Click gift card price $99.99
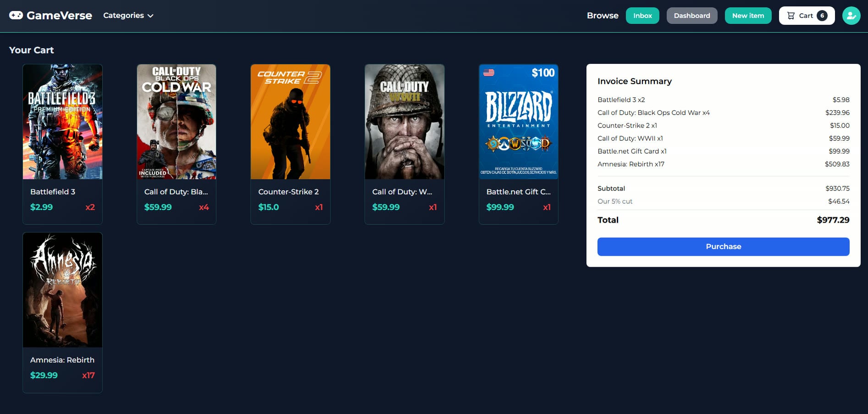The image size is (868, 414). point(500,207)
